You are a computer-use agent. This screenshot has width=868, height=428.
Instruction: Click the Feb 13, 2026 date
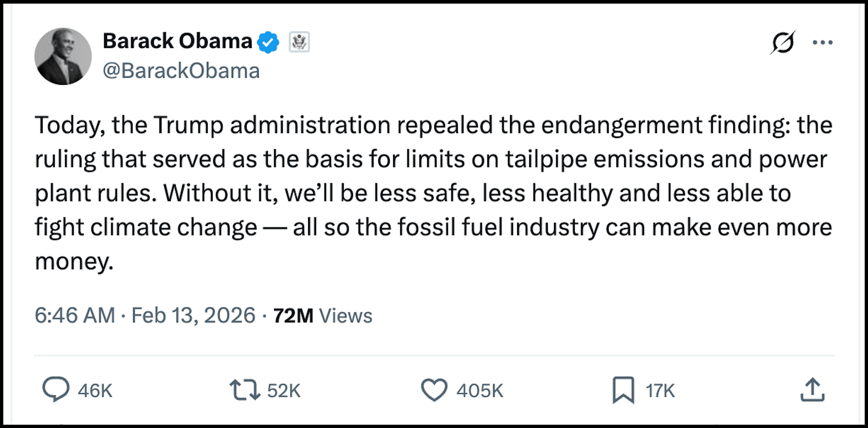click(193, 315)
